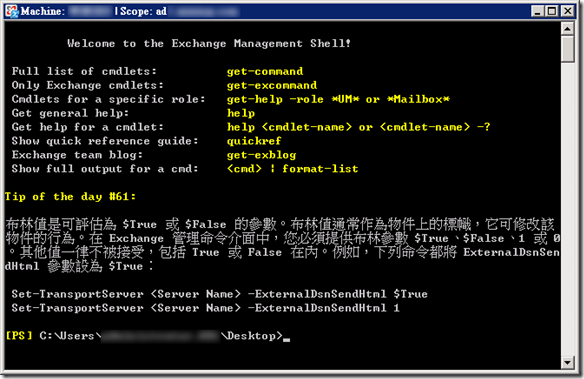Click the yellow get-excommand text
Screen dimensions: 584x379
pos(272,85)
